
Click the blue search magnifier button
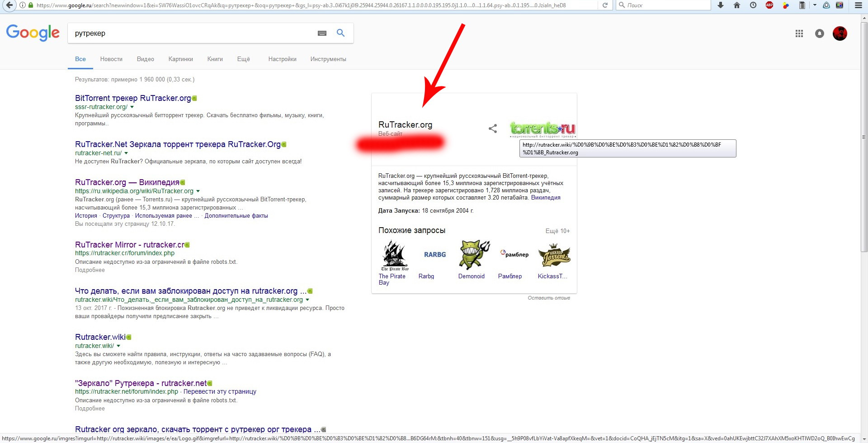pyautogui.click(x=341, y=33)
